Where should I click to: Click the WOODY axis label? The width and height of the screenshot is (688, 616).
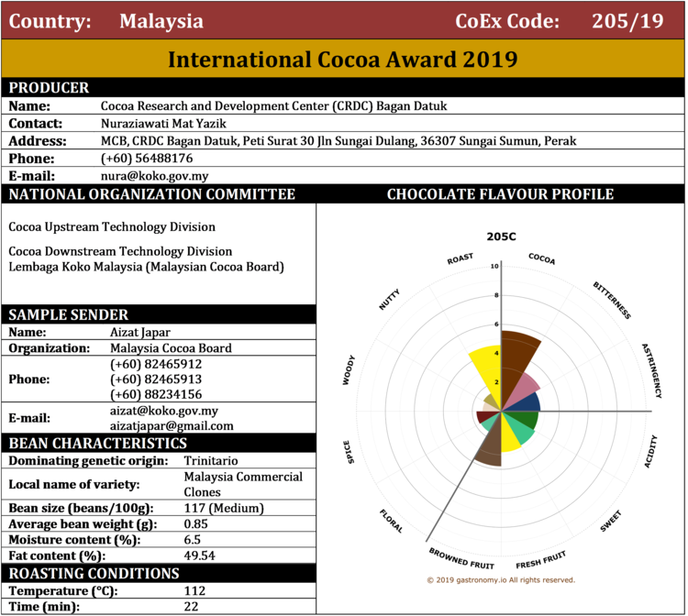click(x=349, y=370)
